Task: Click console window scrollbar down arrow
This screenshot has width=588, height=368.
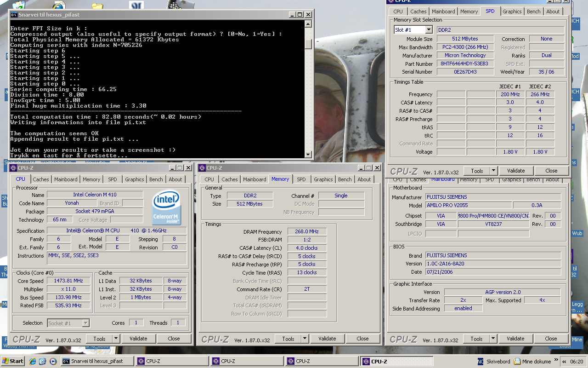Action: pos(308,155)
